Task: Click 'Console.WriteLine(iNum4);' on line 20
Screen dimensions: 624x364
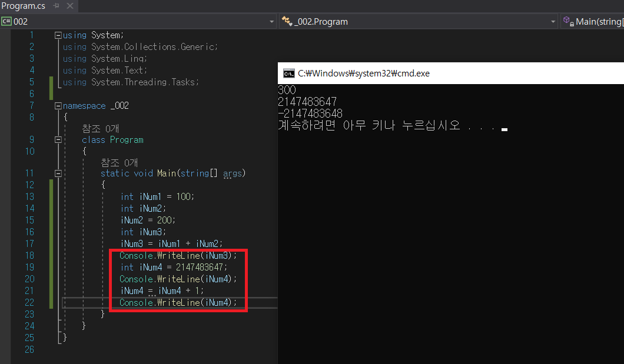Action: tap(178, 279)
